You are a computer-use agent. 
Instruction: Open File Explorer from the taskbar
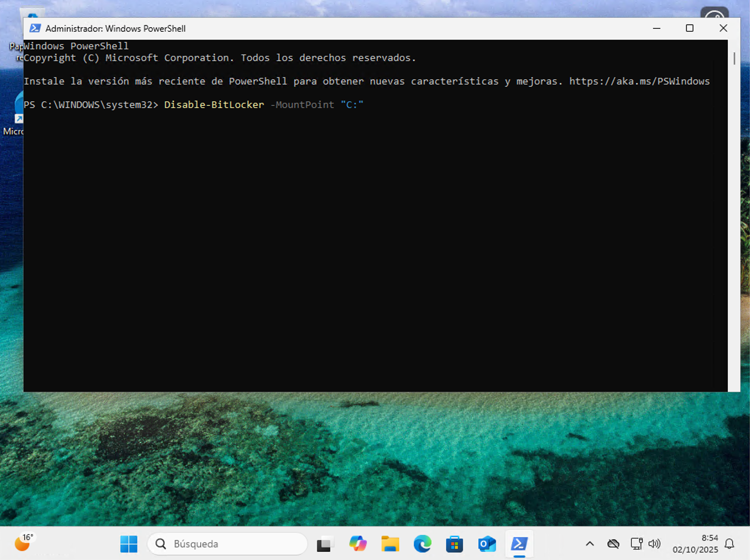pyautogui.click(x=390, y=543)
